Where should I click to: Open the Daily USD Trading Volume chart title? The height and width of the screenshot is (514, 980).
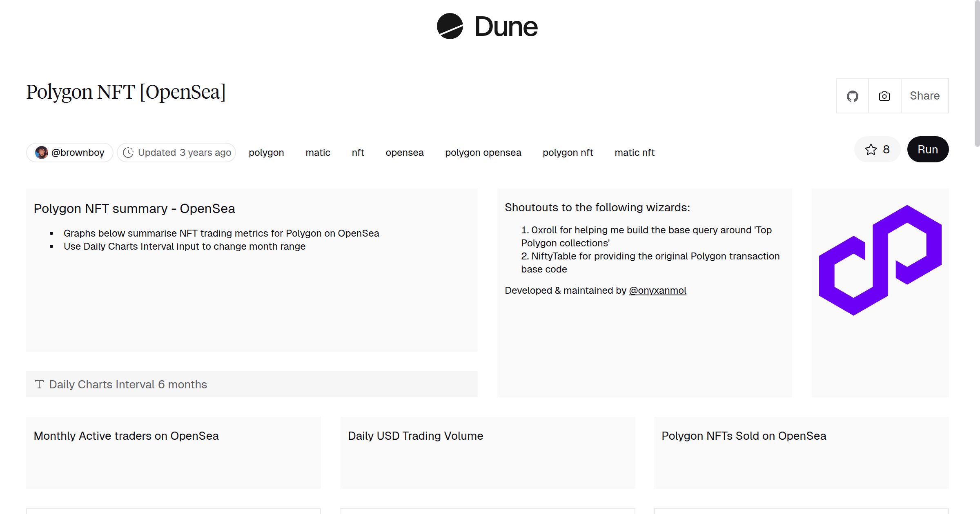pos(415,436)
